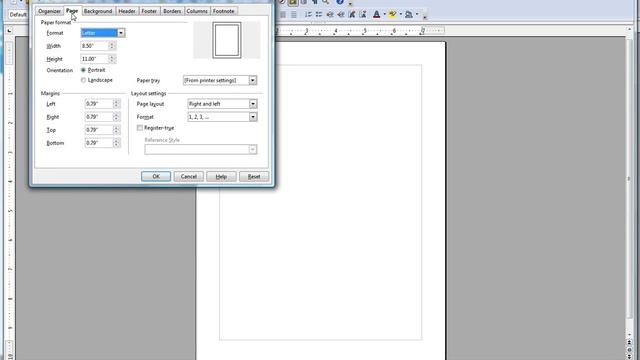640x360 pixels.
Task: Click the Decrease Indent toolbar icon
Action: coord(330,14)
